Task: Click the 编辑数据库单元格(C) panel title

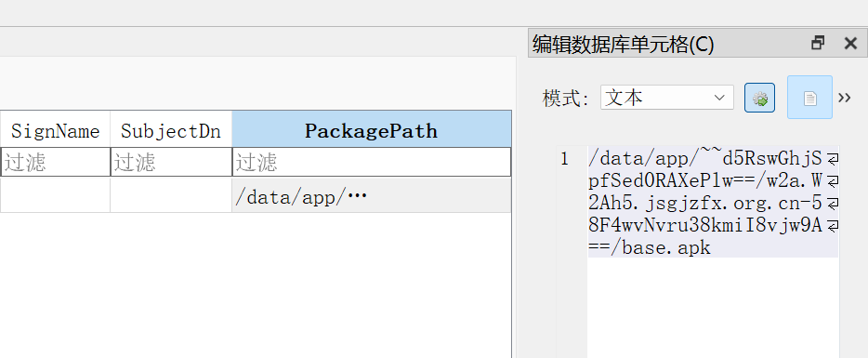Action: coord(623,44)
